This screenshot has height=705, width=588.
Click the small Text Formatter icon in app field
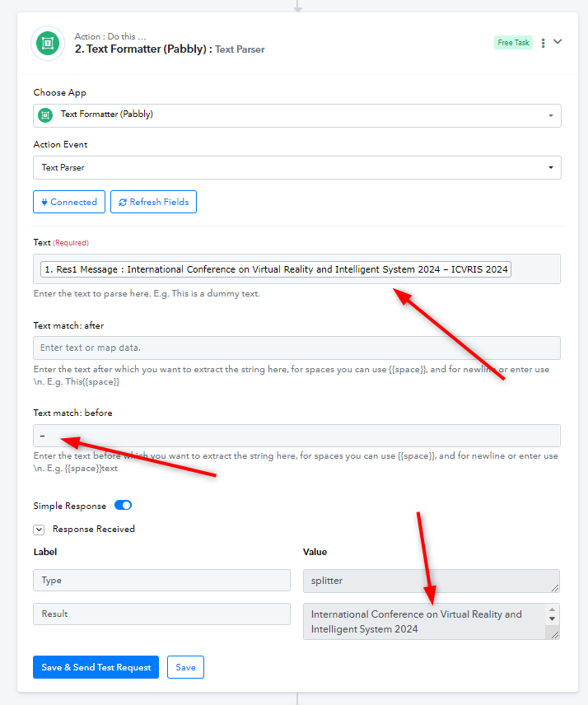coord(45,115)
